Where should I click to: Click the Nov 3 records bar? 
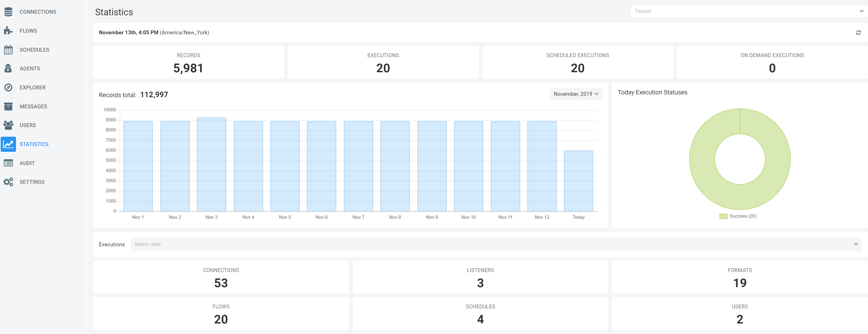pyautogui.click(x=211, y=164)
